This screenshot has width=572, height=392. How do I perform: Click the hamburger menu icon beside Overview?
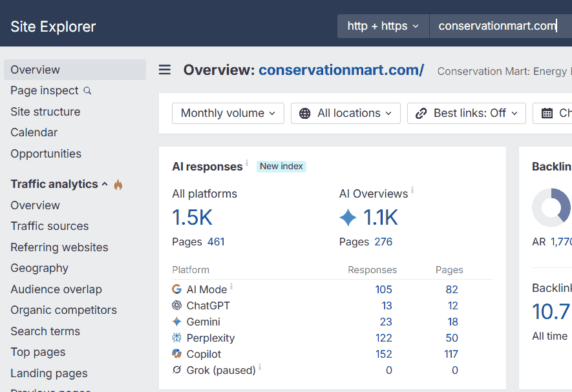point(165,69)
